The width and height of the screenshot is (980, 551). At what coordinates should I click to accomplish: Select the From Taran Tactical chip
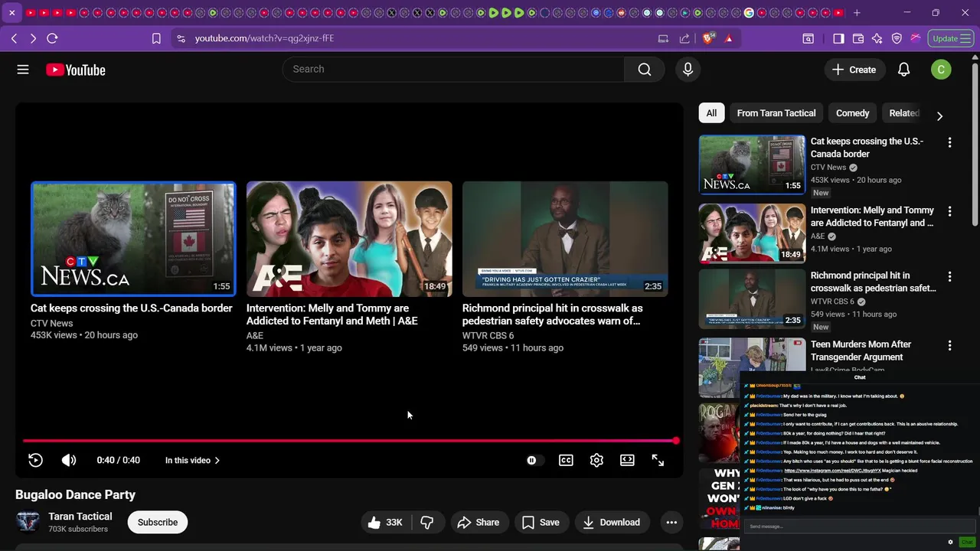pos(776,113)
